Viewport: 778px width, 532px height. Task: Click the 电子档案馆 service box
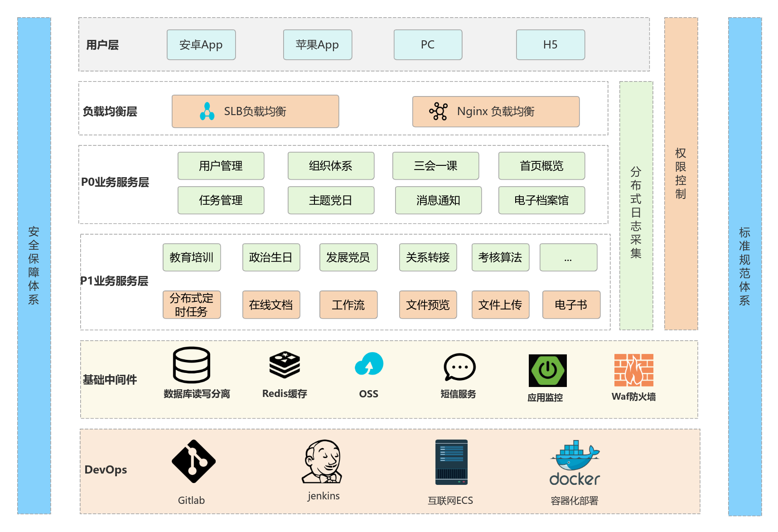coord(542,200)
